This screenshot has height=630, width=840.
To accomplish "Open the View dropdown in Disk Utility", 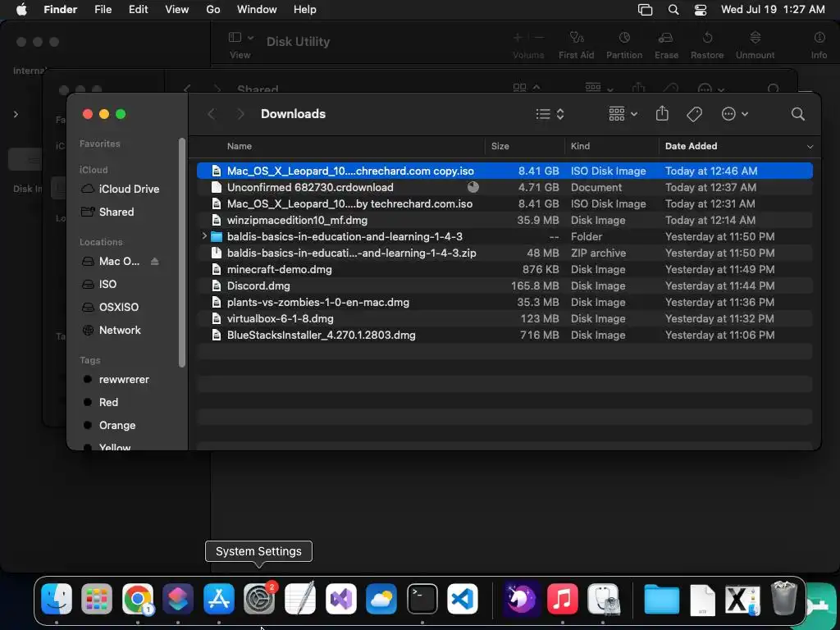I will tap(240, 45).
